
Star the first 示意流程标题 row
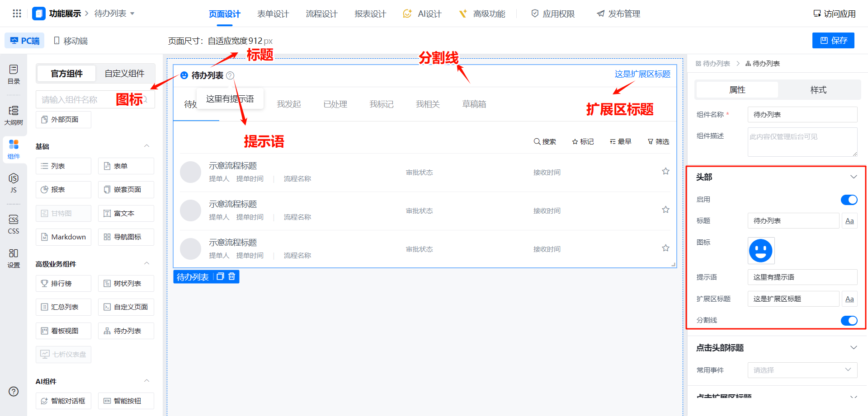point(665,171)
